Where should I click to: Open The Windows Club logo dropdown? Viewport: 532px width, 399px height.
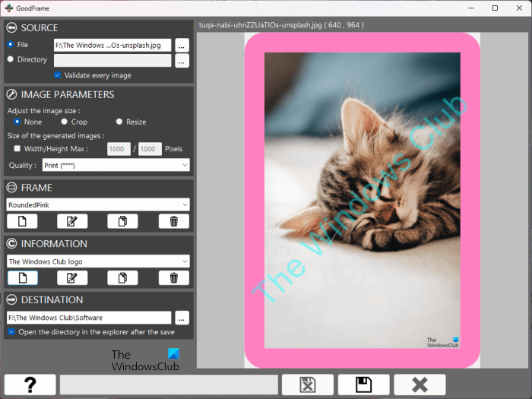98,261
